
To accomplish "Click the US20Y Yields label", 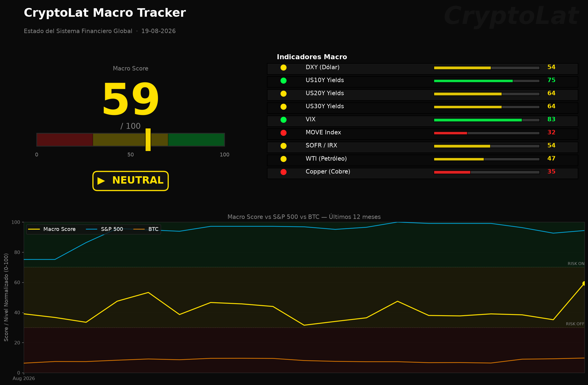I will (325, 93).
